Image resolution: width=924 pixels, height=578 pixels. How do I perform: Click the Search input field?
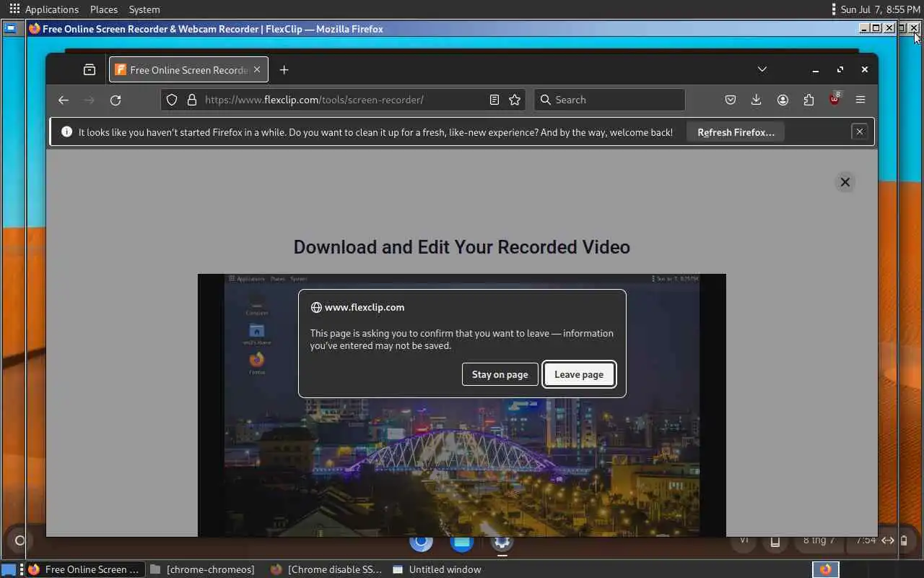coord(609,100)
